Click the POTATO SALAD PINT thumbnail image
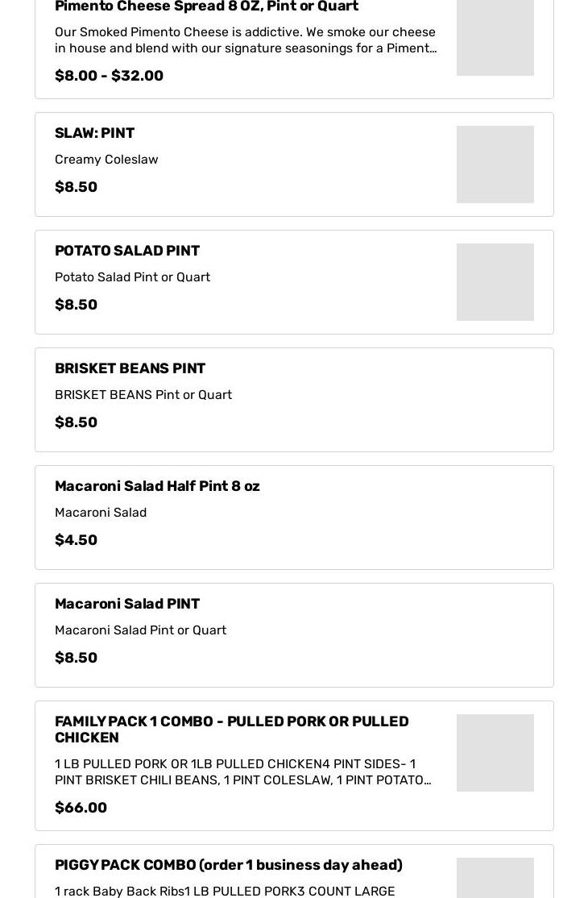Image resolution: width=588 pixels, height=898 pixels. click(x=495, y=282)
